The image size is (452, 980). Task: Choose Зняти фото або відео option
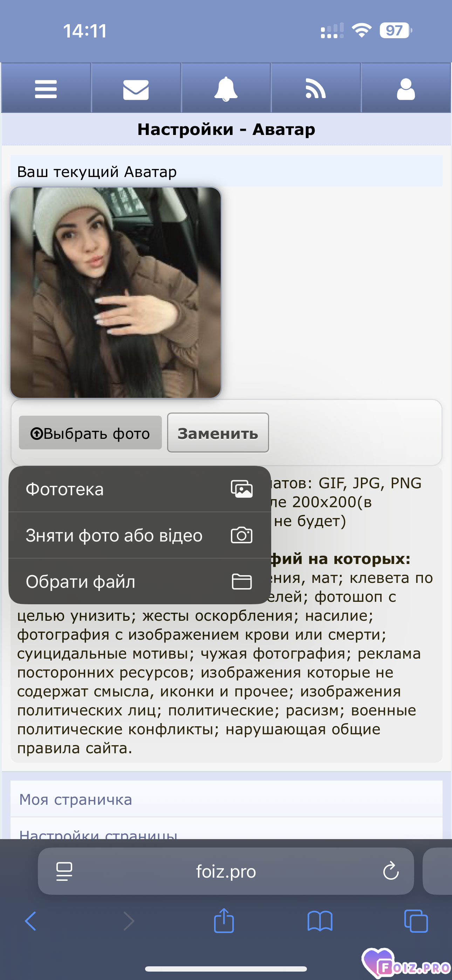[140, 535]
